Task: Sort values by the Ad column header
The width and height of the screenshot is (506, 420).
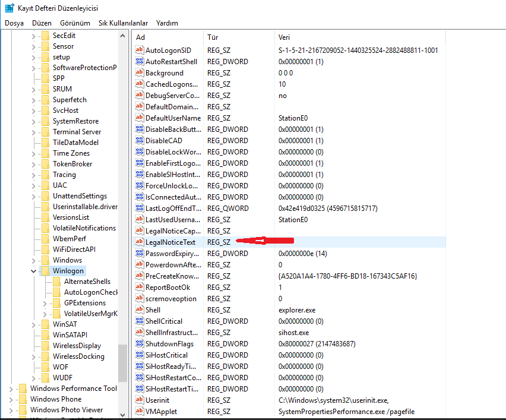Action: click(x=168, y=37)
